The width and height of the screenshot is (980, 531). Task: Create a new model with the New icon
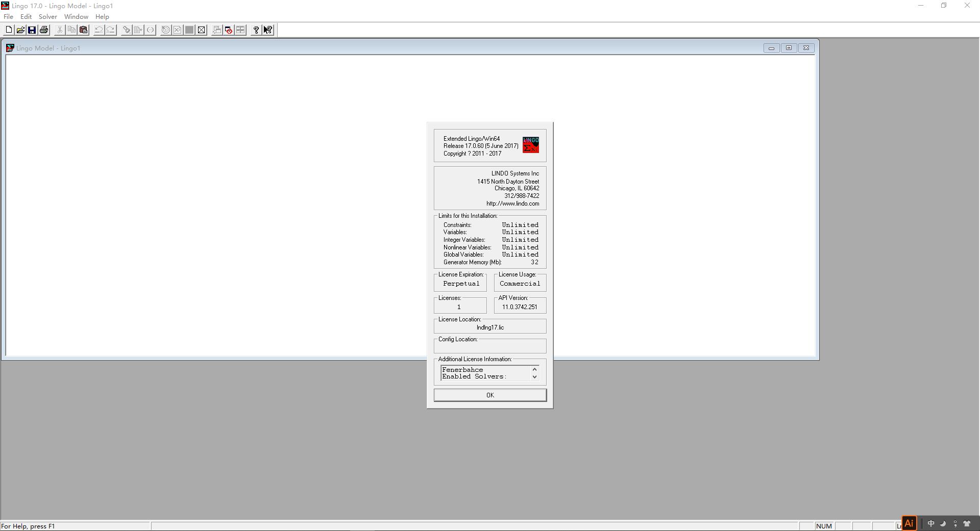click(x=9, y=30)
